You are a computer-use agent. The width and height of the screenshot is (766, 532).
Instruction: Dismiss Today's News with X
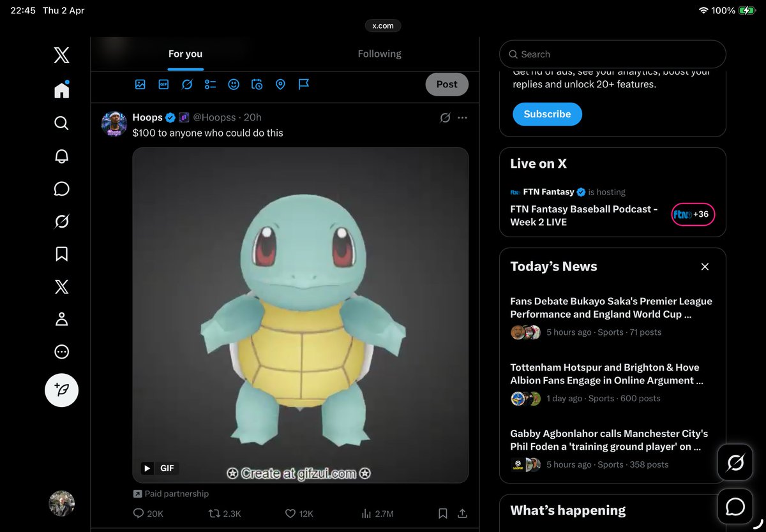[705, 267]
